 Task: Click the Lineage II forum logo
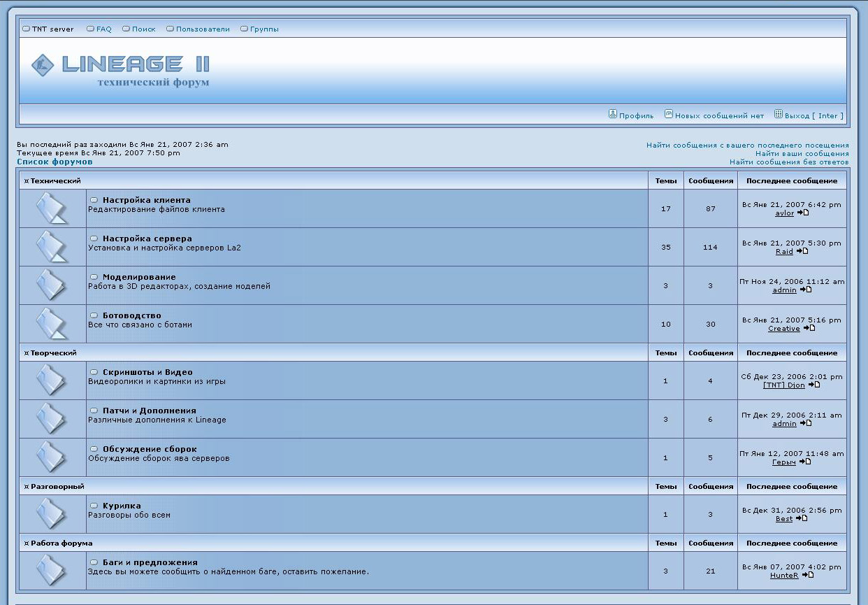click(x=120, y=71)
